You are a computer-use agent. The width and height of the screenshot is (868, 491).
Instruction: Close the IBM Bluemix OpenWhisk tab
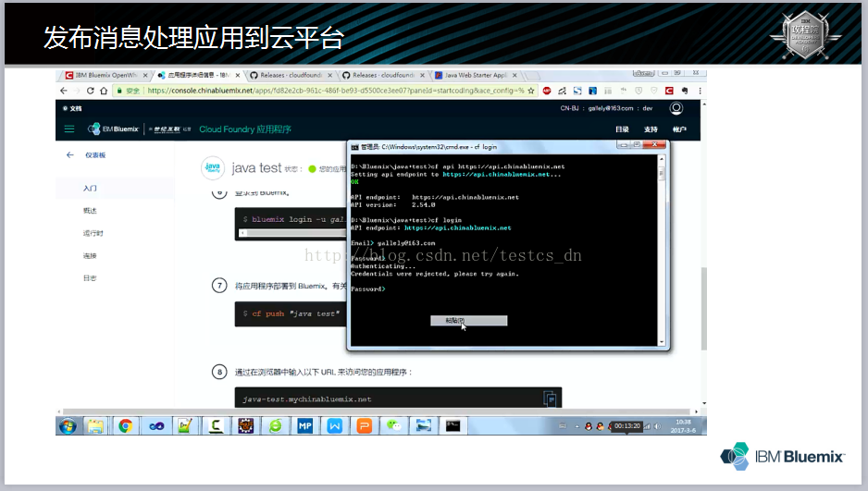pos(145,75)
